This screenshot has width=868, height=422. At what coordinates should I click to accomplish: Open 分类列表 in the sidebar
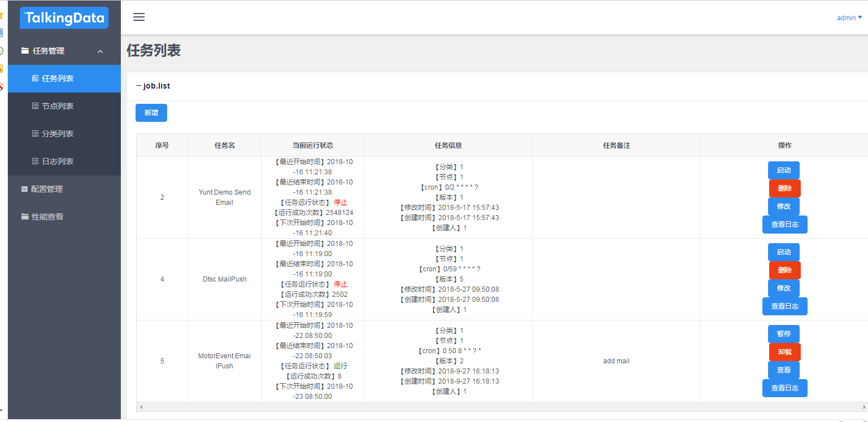tap(64, 134)
